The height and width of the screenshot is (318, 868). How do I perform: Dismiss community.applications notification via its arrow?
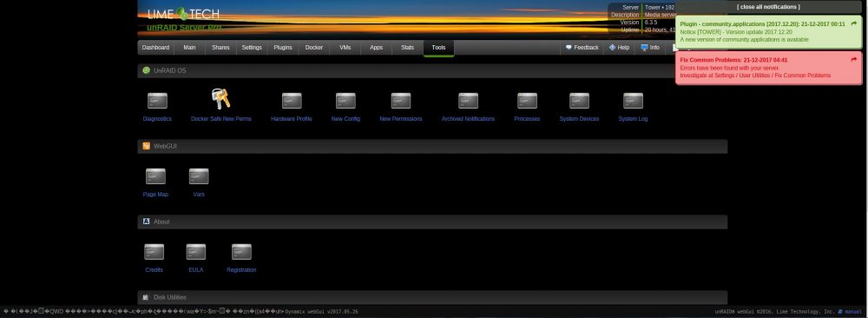tap(853, 23)
